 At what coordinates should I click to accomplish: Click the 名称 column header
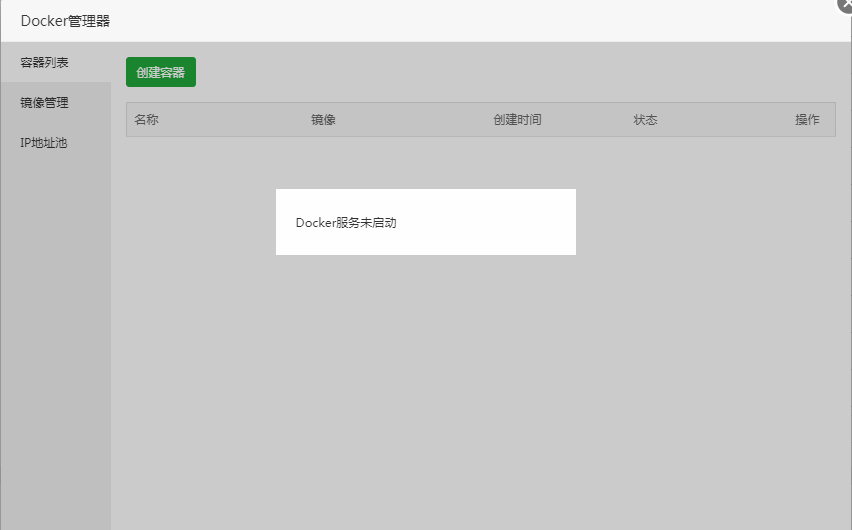[146, 120]
